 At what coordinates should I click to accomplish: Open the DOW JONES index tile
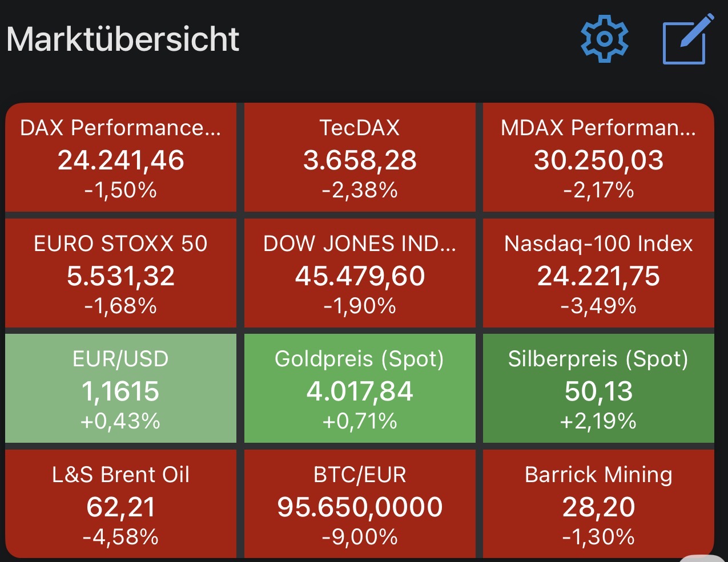pos(360,273)
